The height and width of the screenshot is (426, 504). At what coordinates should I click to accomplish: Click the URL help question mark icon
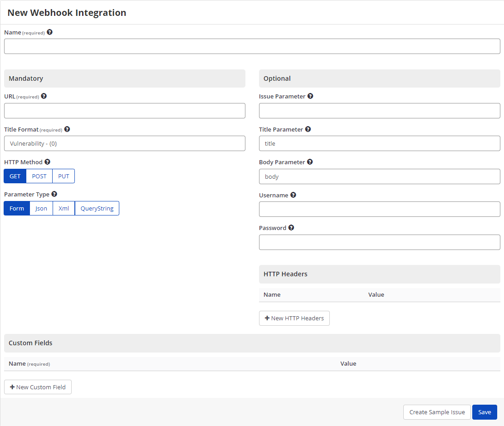44,96
